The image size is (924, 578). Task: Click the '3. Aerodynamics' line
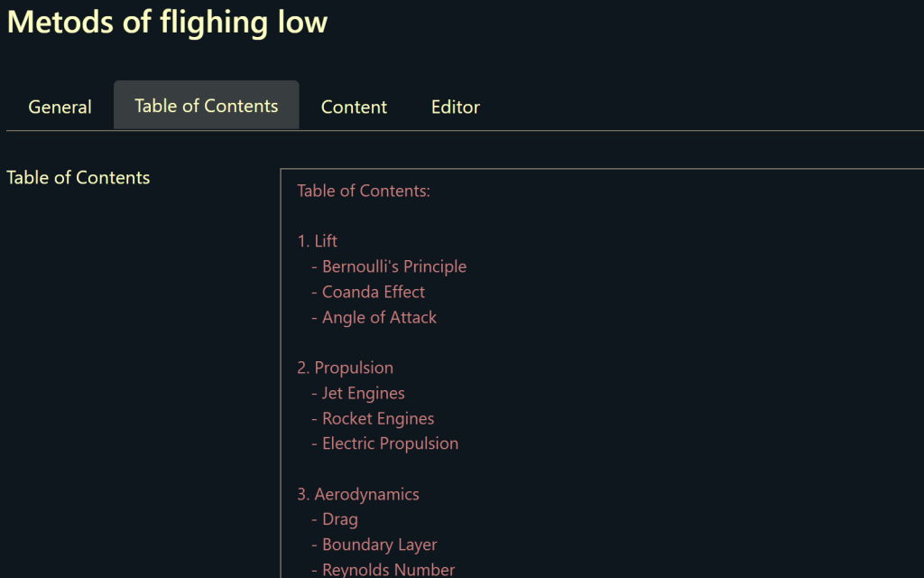point(358,494)
